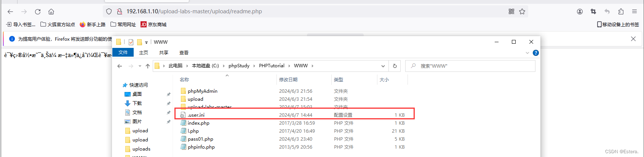The height and width of the screenshot is (157, 644).
Task: Open 新手上路 bookmark
Action: [93, 24]
